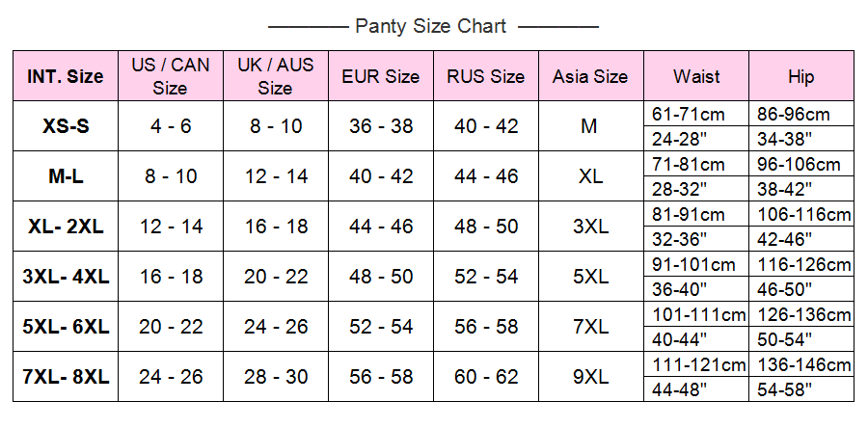The height and width of the screenshot is (428, 868).
Task: Click the Asia Size column header
Action: [590, 76]
